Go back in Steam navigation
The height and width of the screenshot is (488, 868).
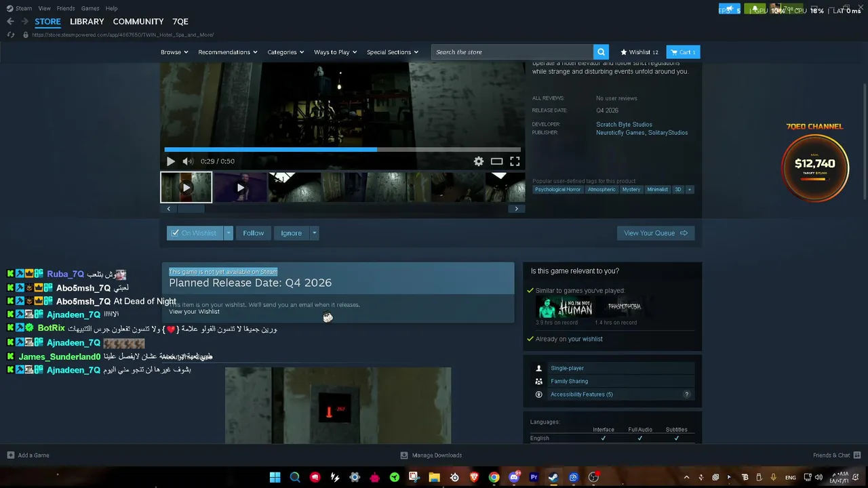[10, 22]
